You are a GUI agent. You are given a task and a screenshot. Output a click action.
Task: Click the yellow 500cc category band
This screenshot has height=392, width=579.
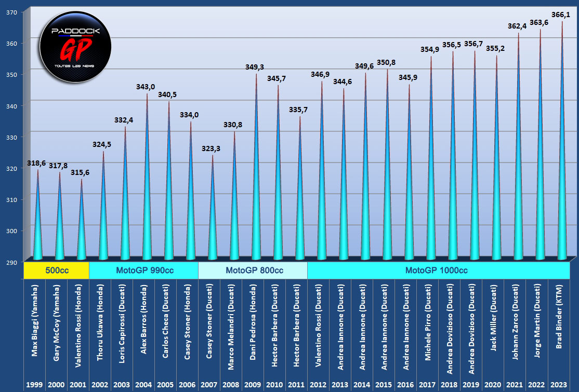pos(56,271)
